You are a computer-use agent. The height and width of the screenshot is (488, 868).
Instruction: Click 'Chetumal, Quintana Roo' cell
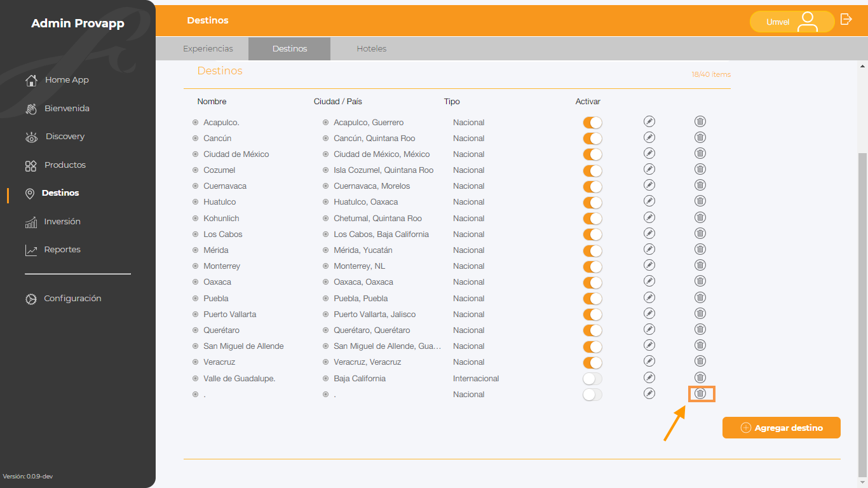(377, 219)
